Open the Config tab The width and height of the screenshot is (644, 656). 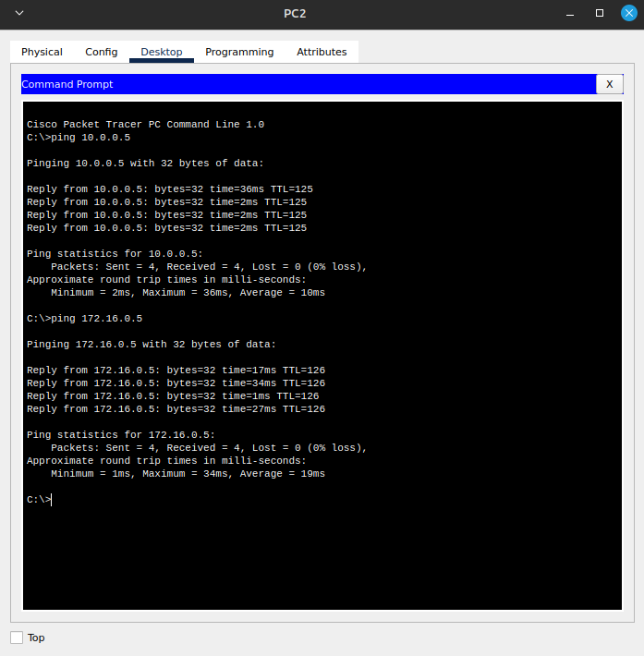click(x=102, y=52)
